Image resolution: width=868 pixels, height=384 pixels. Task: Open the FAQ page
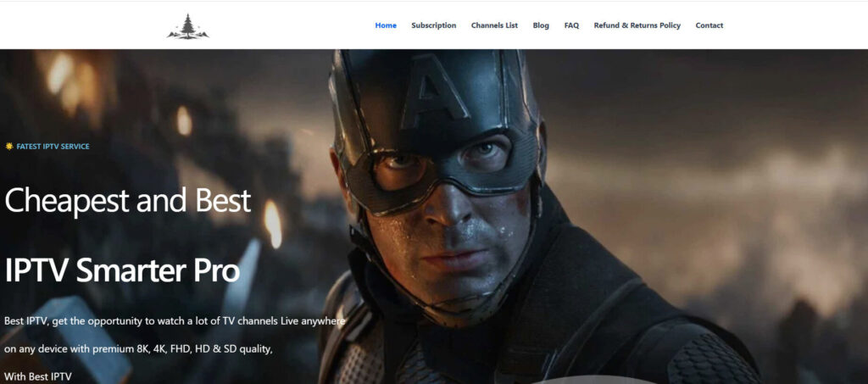point(571,25)
